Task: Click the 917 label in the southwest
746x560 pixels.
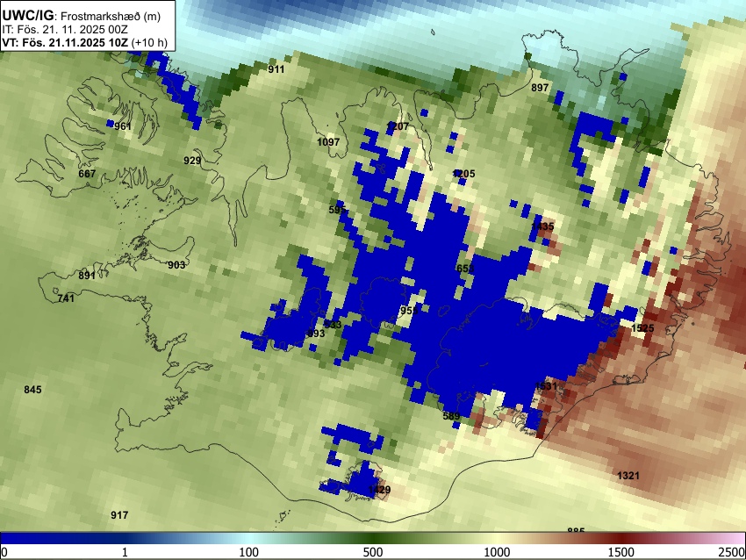Action: (x=119, y=515)
